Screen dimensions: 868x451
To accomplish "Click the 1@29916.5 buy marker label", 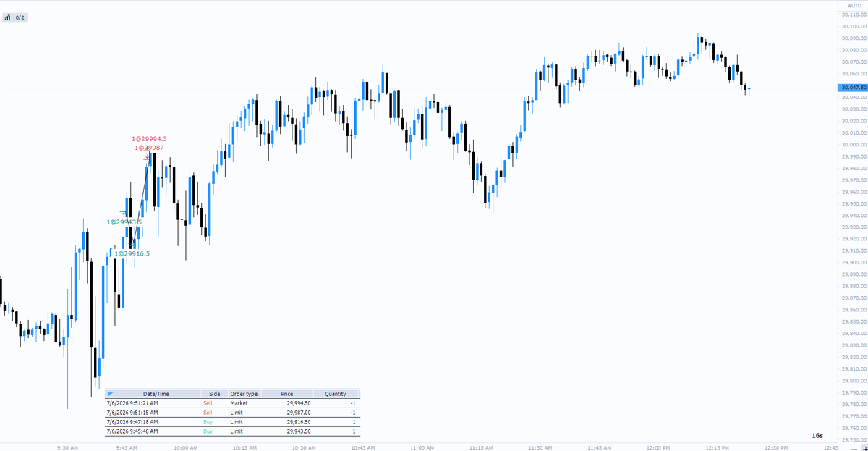I will [132, 253].
